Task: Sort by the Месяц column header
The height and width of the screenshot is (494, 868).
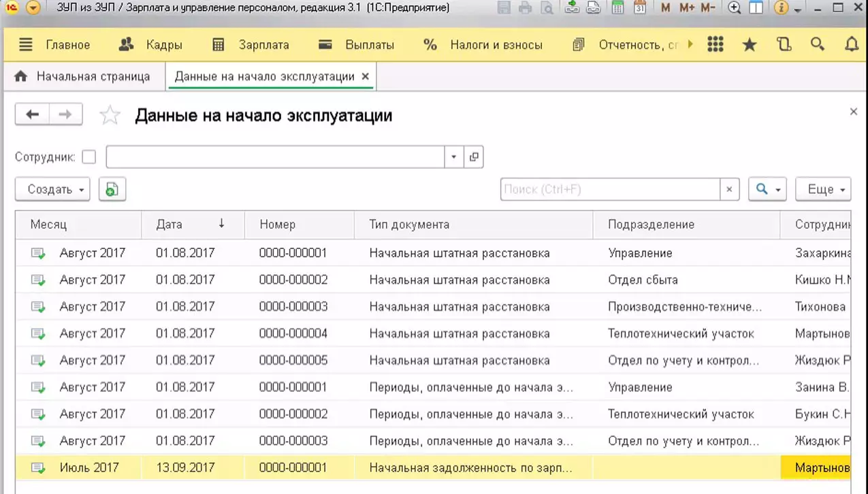Action: pyautogui.click(x=79, y=225)
